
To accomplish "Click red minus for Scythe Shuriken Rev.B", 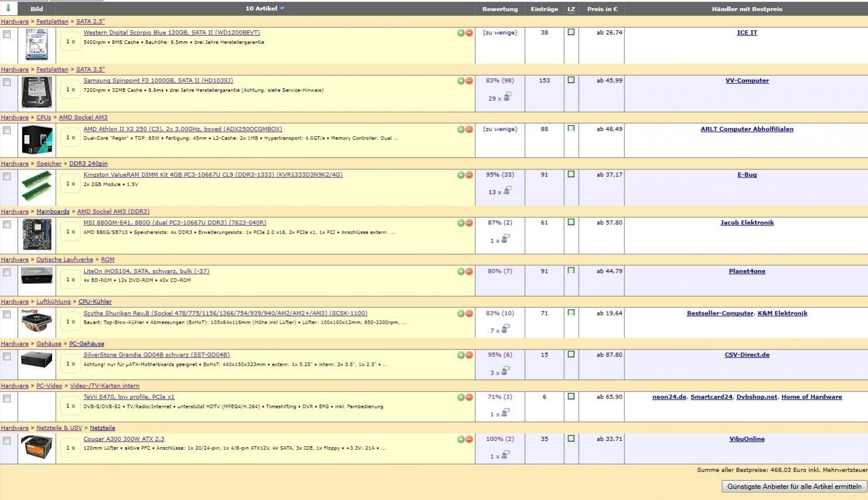I will pos(469,314).
